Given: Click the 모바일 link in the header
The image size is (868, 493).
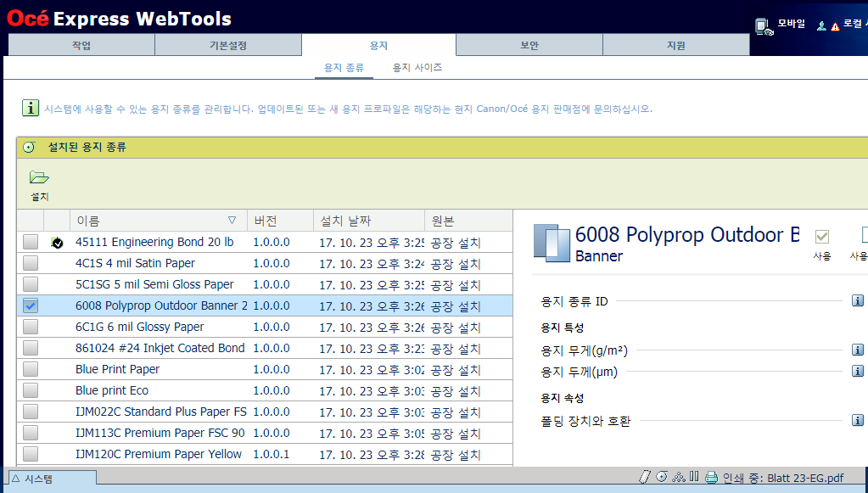Looking at the screenshot, I should click(791, 24).
